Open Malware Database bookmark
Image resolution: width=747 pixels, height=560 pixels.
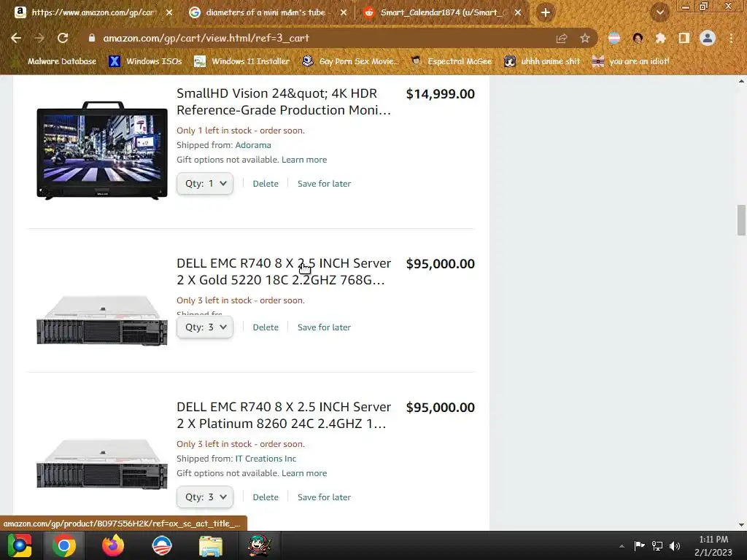pos(54,61)
